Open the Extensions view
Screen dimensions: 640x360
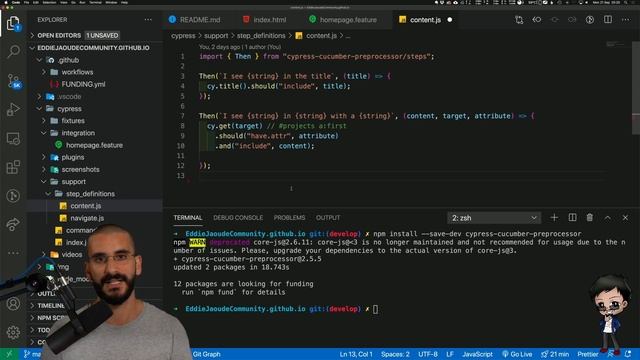tap(13, 167)
